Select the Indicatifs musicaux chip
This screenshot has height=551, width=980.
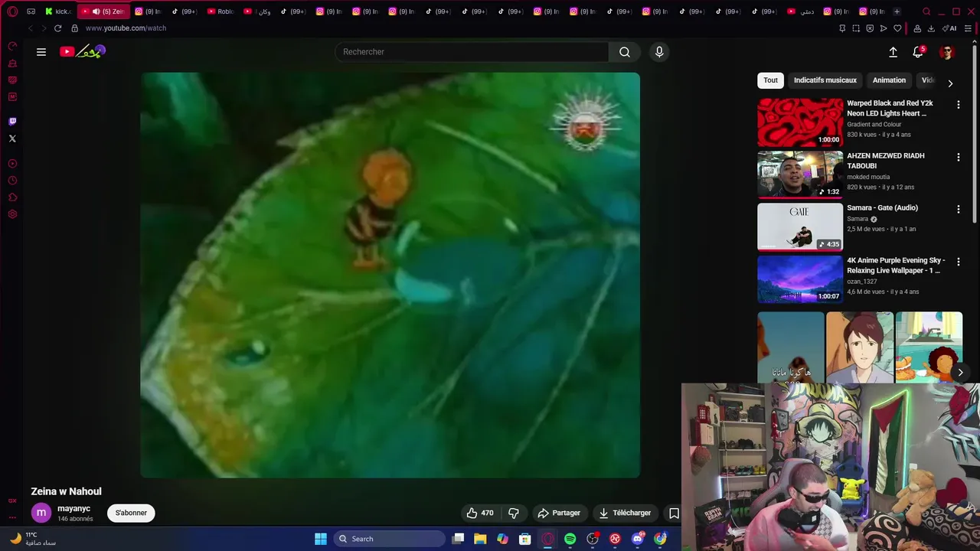[825, 80]
